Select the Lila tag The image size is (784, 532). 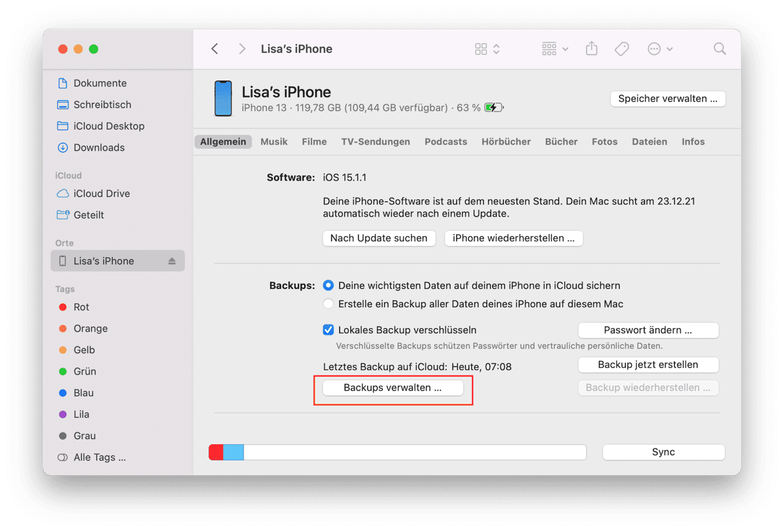coord(81,415)
